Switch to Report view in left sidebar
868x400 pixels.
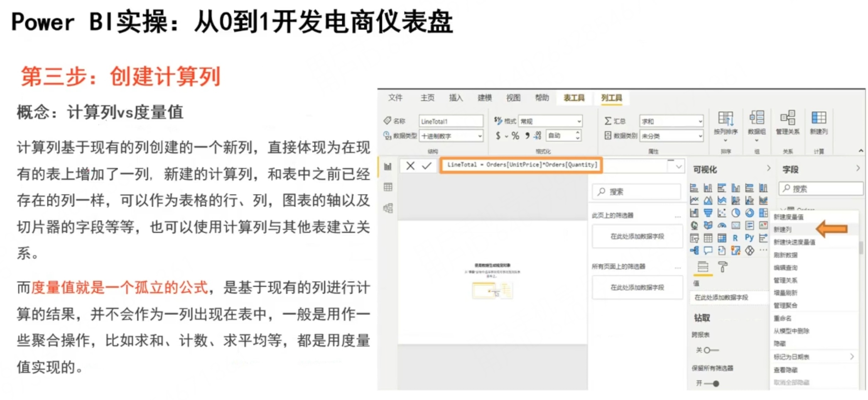click(388, 166)
